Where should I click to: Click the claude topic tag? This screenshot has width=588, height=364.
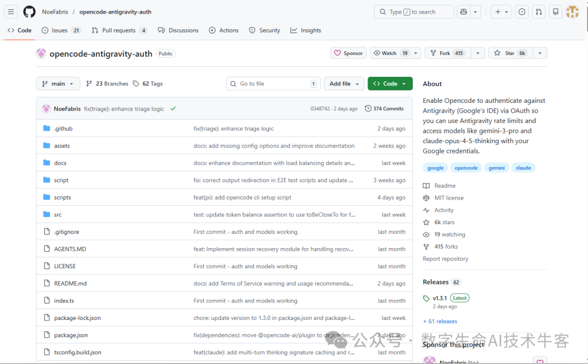[x=523, y=168]
